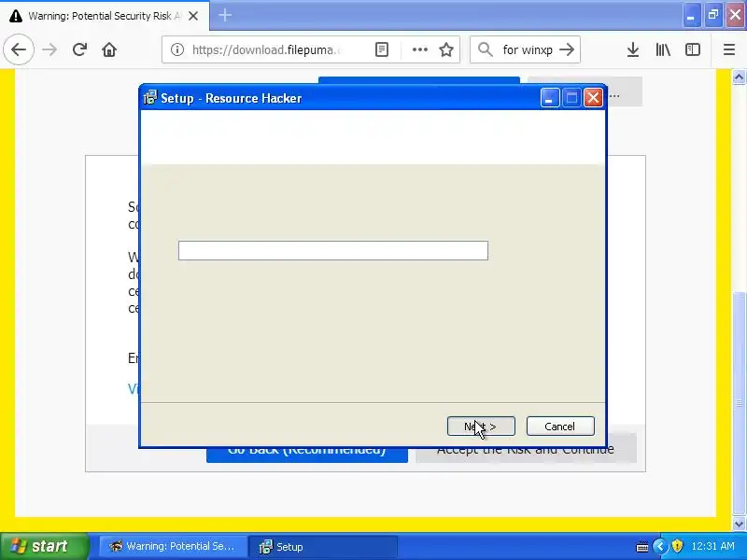Expand hidden system tray icons arrow
The width and height of the screenshot is (747, 560).
click(660, 546)
